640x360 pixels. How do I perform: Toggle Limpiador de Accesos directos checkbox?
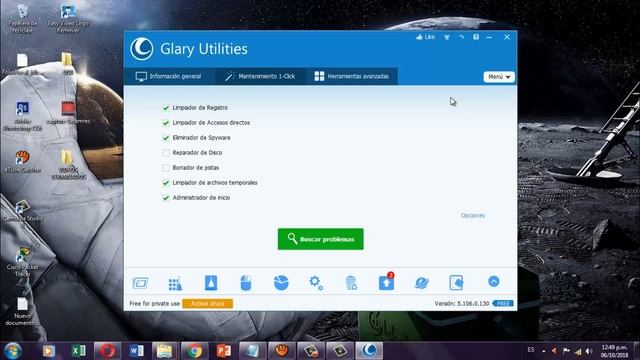point(166,123)
